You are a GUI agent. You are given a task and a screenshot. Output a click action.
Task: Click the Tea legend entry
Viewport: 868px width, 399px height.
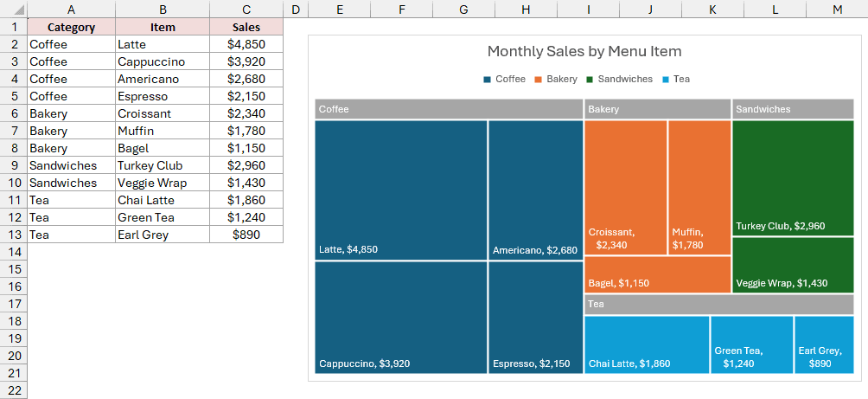click(x=676, y=80)
